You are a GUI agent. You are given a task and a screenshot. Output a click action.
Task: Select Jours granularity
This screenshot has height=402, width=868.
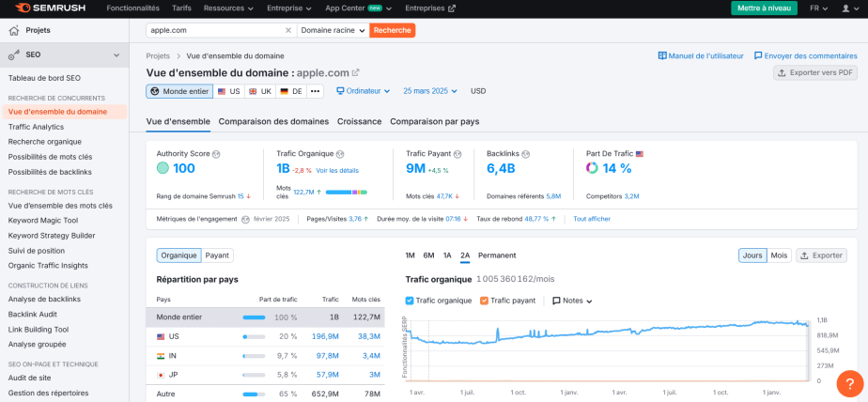click(x=752, y=255)
